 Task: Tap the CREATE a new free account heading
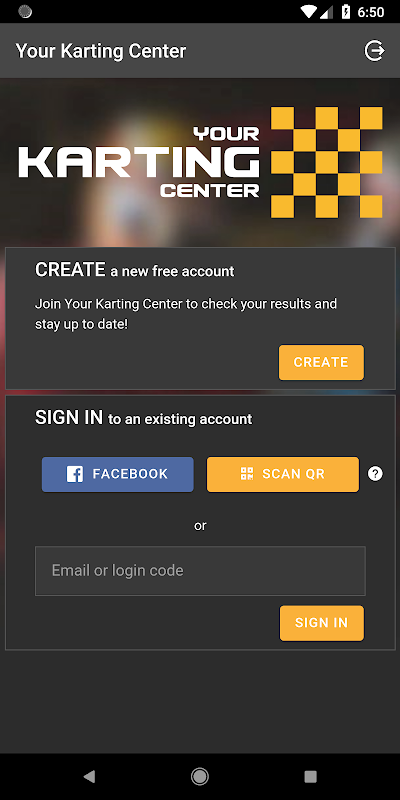[x=134, y=270]
